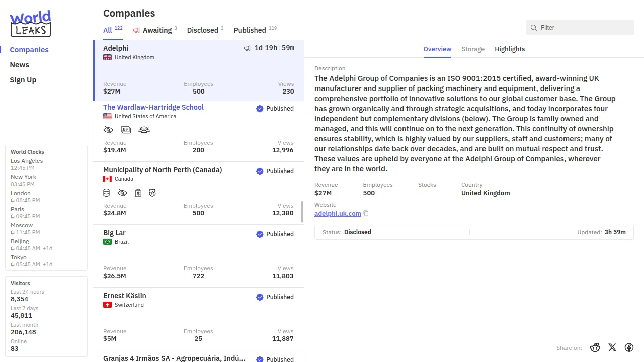Click the company list scrollbar
Image resolution: width=644 pixels, height=362 pixels.
[302, 212]
